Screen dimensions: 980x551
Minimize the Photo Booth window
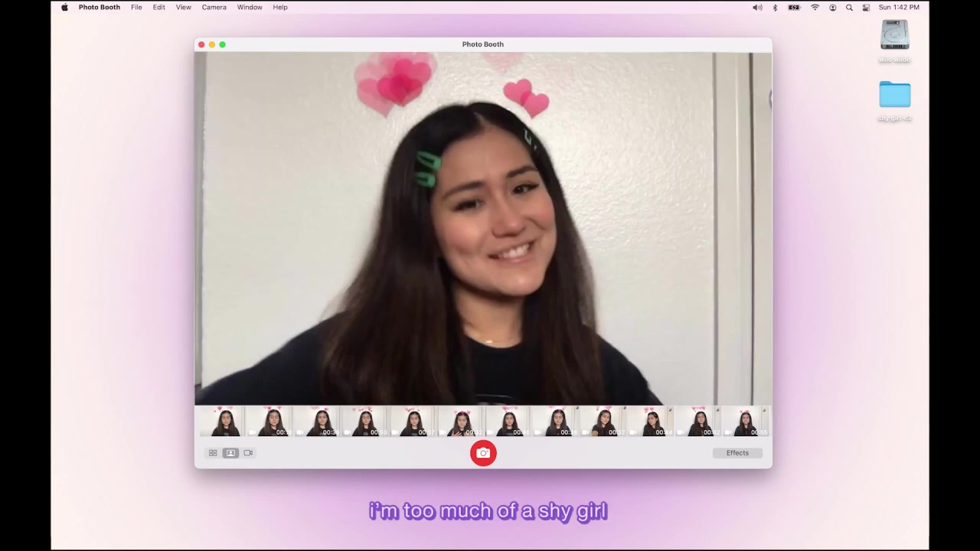(x=212, y=44)
